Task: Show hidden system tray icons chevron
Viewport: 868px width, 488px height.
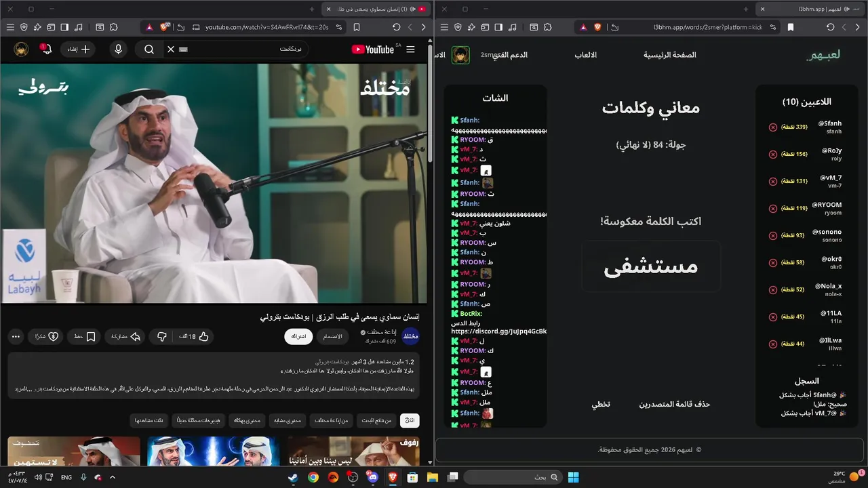Action: [x=113, y=477]
